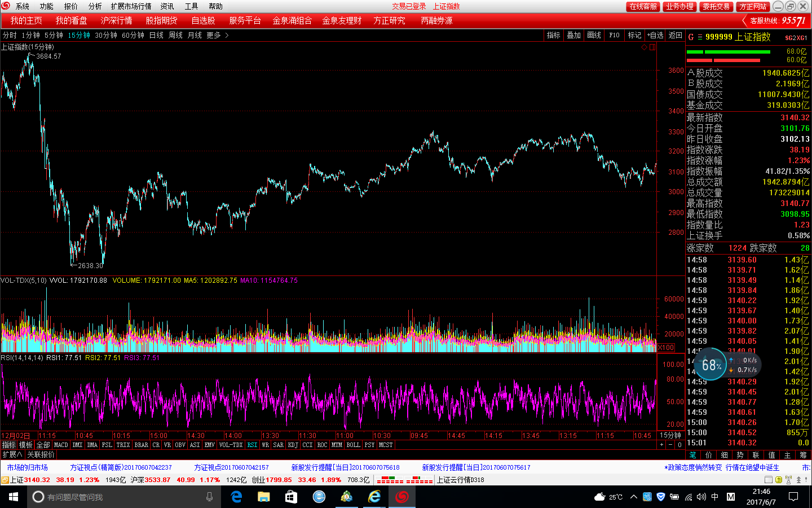The height and width of the screenshot is (508, 812).
Task: Open the 15分钟 period selector at chart bottom
Action: pyautogui.click(x=670, y=435)
